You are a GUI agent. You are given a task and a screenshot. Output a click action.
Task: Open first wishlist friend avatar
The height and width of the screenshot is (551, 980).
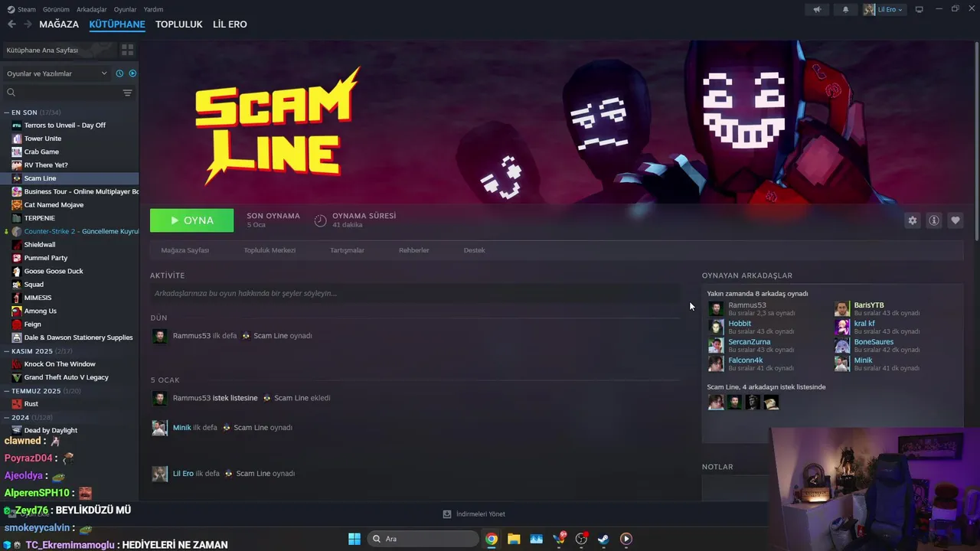tap(716, 402)
